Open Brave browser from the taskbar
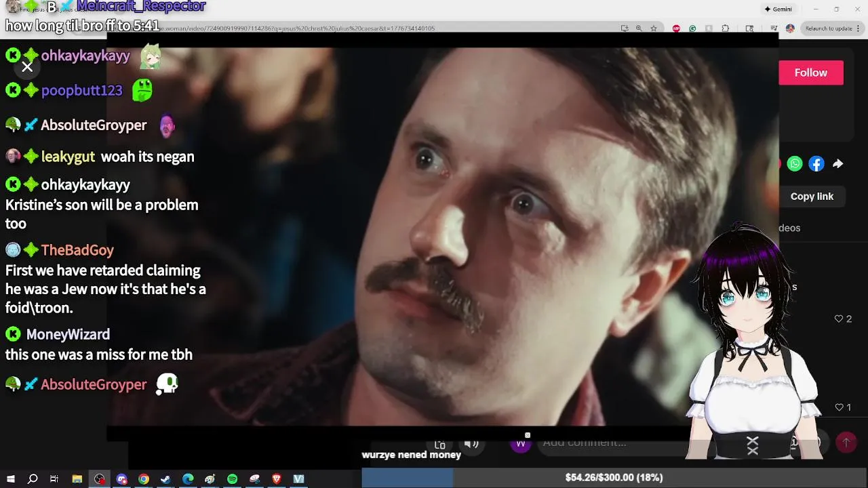 tap(277, 479)
